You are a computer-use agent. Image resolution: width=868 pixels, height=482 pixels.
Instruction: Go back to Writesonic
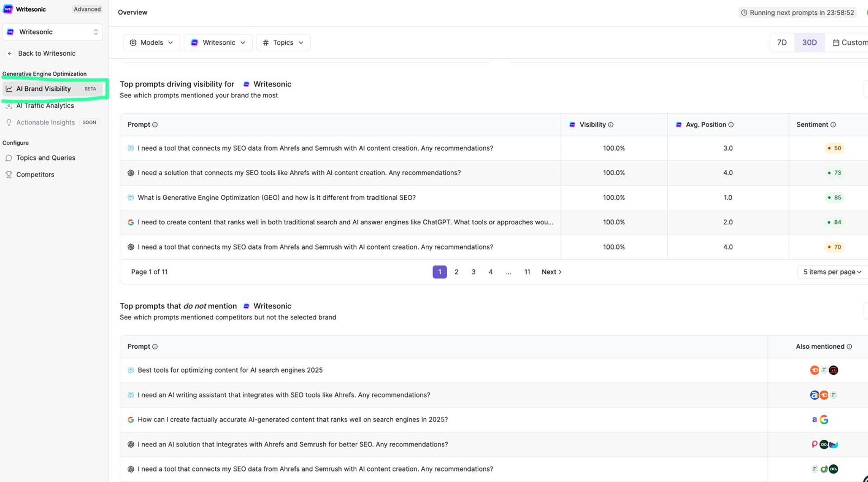[x=47, y=53]
